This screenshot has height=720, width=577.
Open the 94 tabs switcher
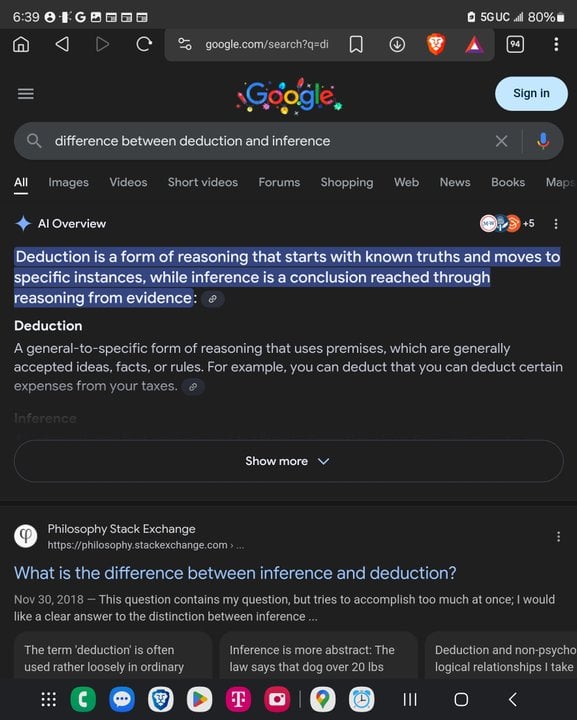pos(515,44)
